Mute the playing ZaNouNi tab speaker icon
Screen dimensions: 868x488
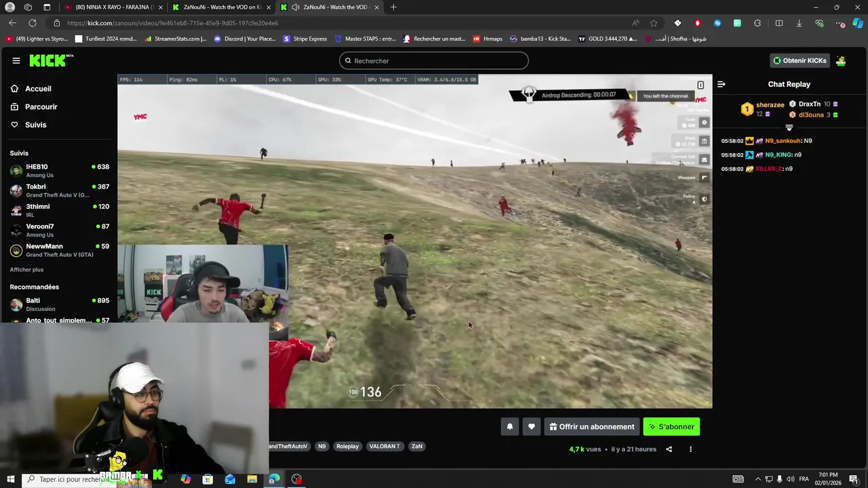[296, 7]
